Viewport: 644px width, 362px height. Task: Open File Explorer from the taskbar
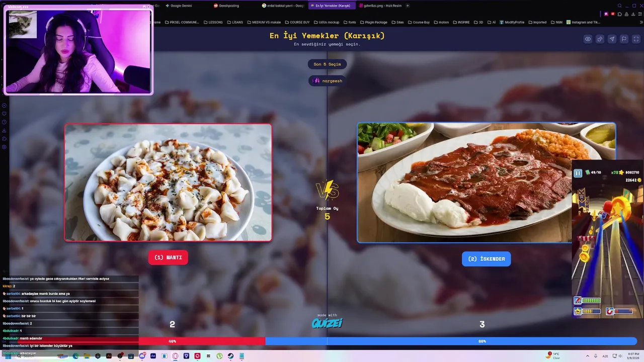(x=87, y=356)
